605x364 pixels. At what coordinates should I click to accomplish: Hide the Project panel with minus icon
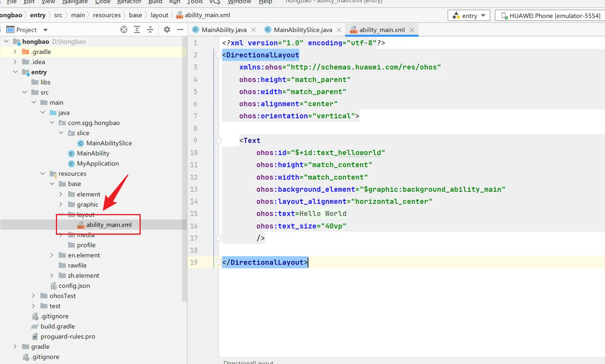(x=180, y=29)
